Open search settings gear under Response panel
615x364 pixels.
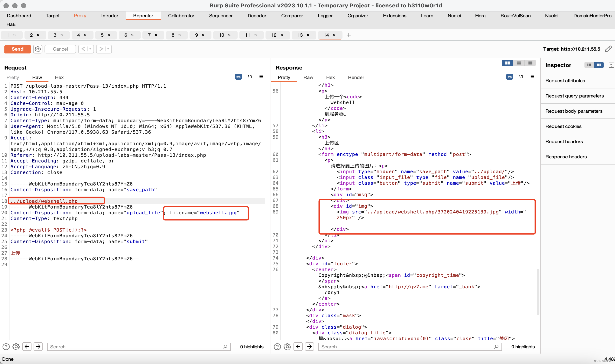[x=287, y=347]
